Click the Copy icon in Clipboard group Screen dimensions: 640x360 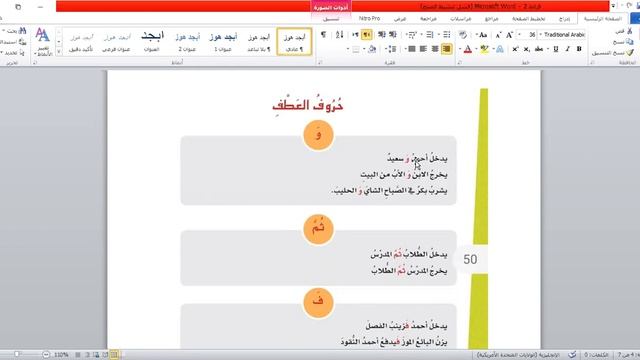(629, 42)
